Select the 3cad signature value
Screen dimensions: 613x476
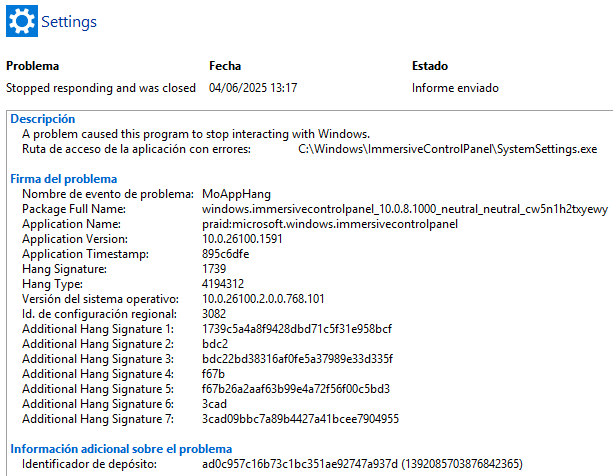[214, 404]
